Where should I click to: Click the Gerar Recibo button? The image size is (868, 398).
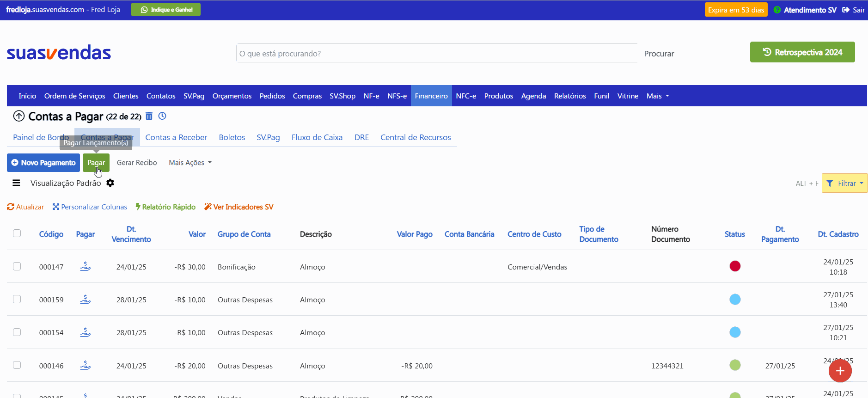(137, 163)
